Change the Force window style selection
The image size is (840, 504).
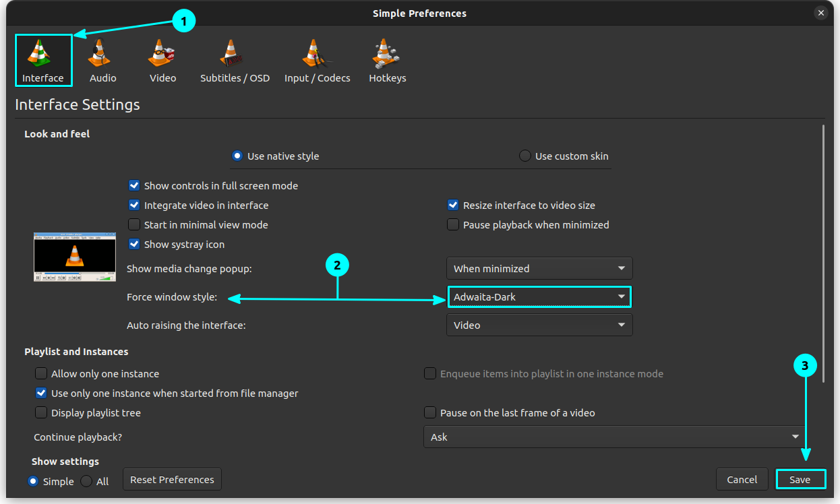coord(539,296)
